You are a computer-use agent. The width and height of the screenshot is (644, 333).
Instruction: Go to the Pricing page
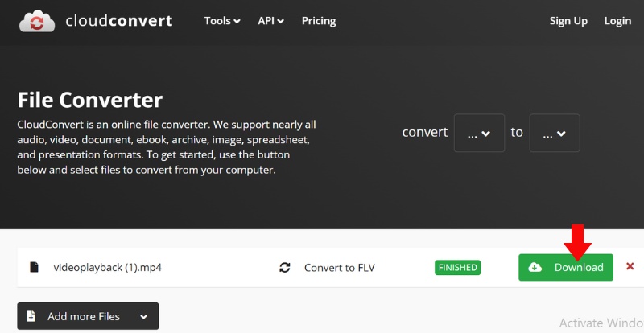click(x=319, y=21)
